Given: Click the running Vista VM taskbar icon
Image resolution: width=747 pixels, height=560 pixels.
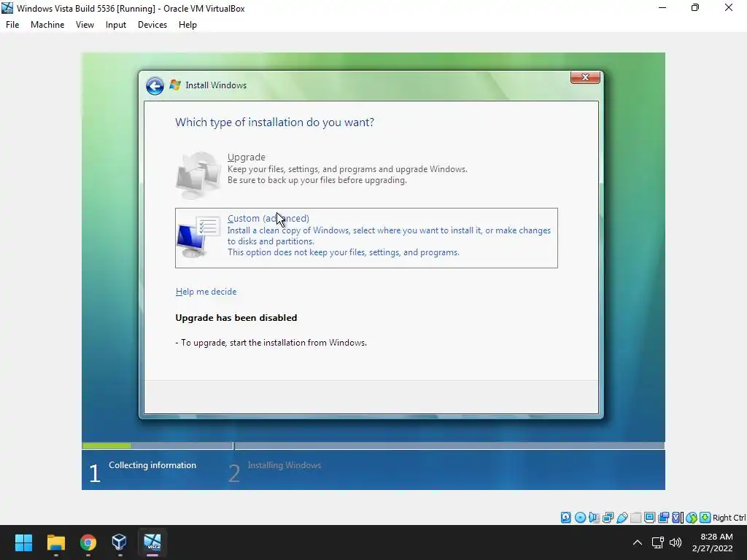Looking at the screenshot, I should tap(152, 542).
